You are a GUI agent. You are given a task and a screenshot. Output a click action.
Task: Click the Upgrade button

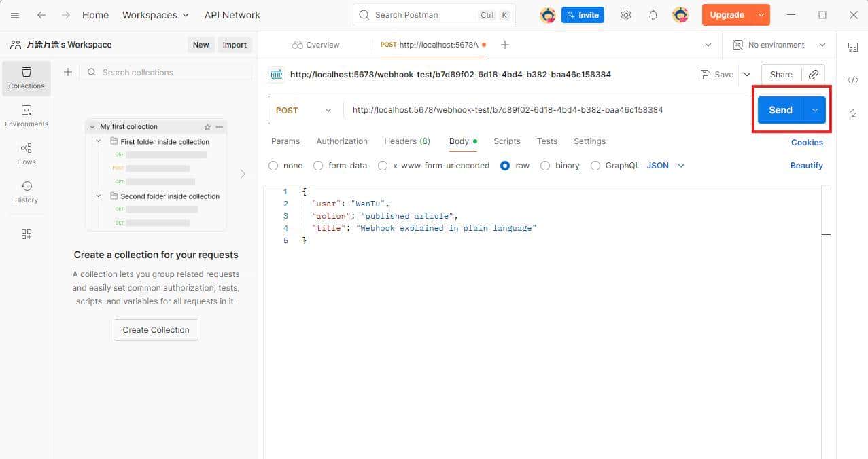point(727,14)
